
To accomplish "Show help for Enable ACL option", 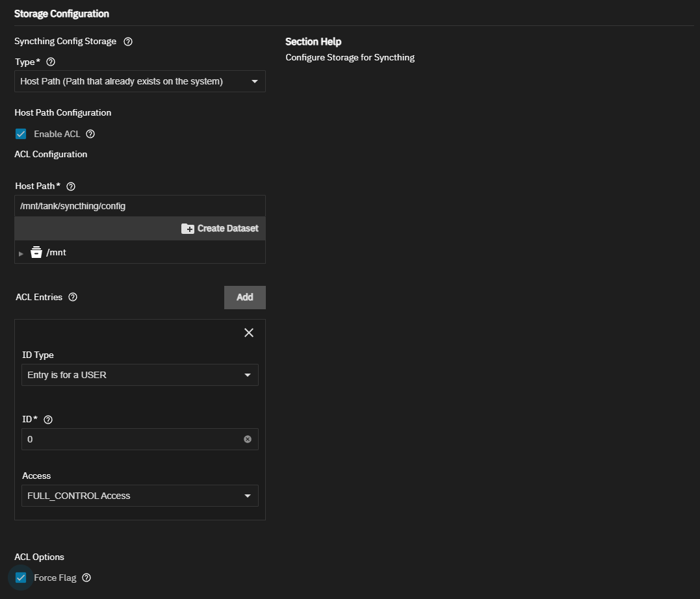I will [90, 134].
